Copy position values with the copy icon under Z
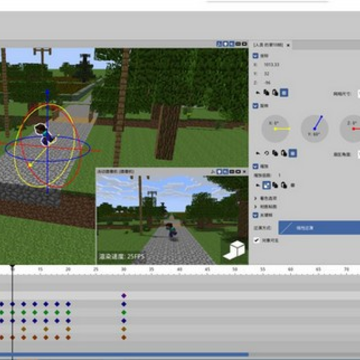Screen dimensions: 360x360 pos(266,93)
